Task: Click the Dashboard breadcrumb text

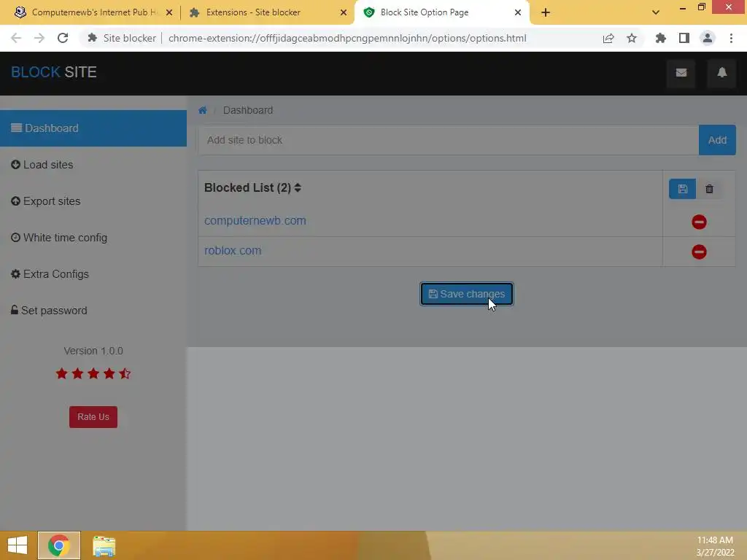Action: pos(248,111)
